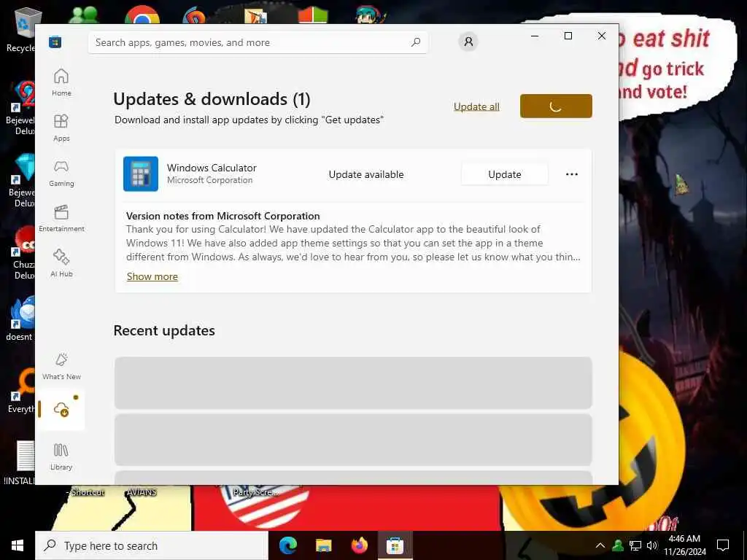
Task: Open the Microsoft Store Home section
Action: coord(61,82)
